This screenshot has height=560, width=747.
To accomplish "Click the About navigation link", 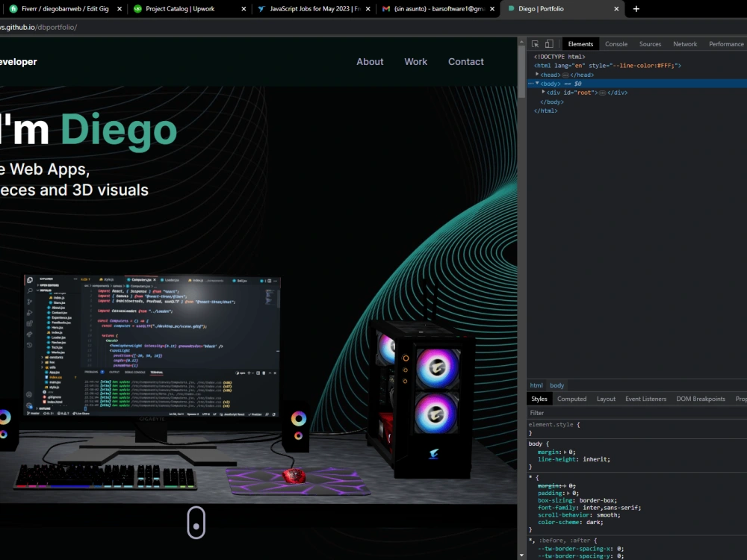I will click(x=370, y=61).
